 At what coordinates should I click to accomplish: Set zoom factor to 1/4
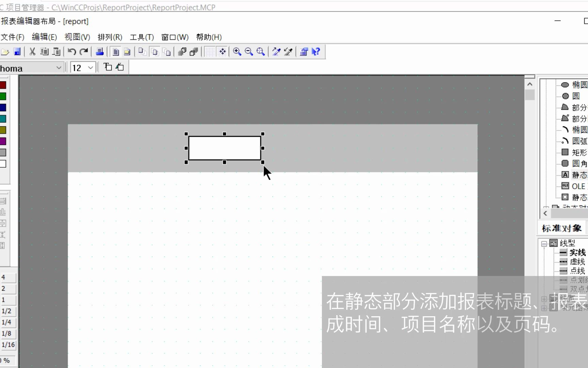8,322
